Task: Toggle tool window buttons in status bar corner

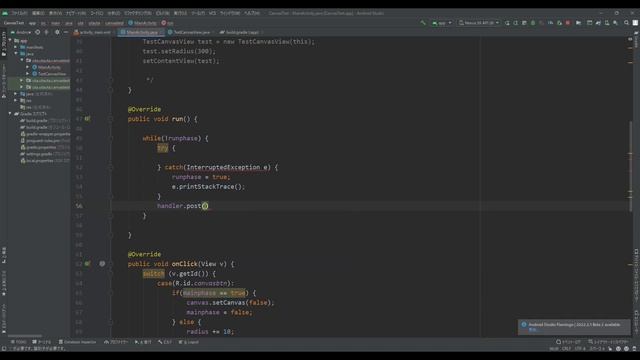Action: [x=4, y=349]
